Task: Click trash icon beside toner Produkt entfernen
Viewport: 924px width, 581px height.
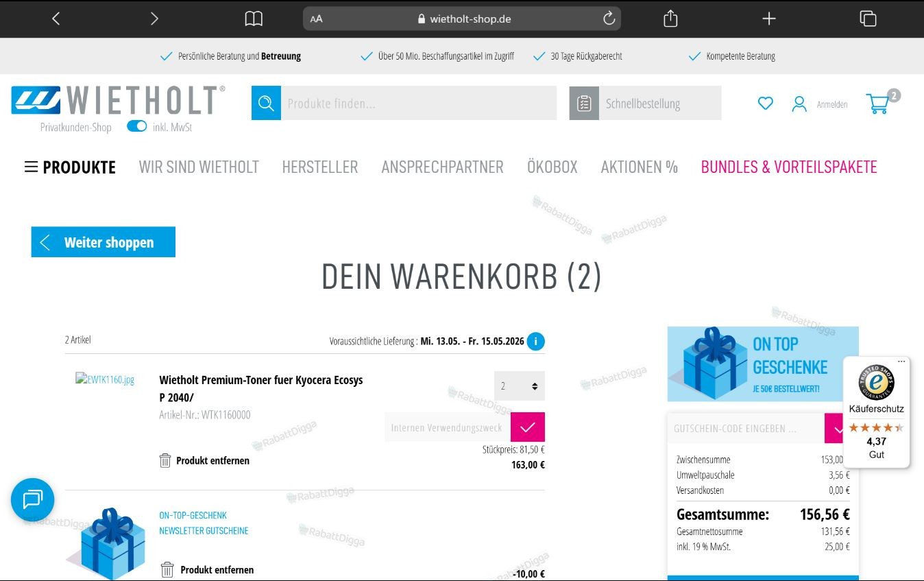Action: (x=165, y=460)
